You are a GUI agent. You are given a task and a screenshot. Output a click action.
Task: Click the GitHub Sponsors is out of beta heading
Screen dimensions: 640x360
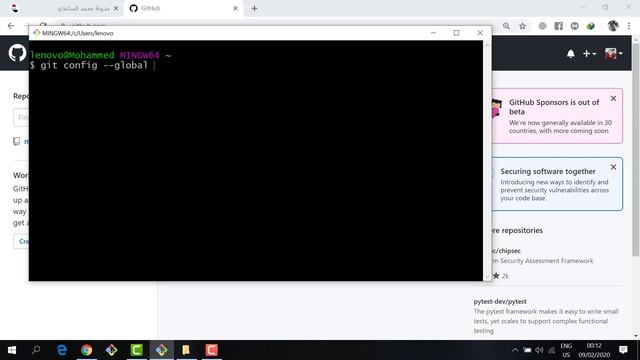(x=554, y=107)
